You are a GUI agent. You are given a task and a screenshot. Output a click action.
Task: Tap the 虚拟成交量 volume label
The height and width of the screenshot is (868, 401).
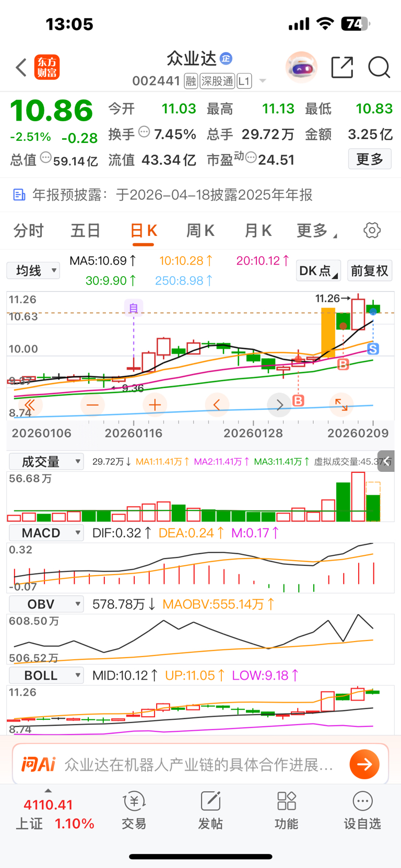[351, 461]
